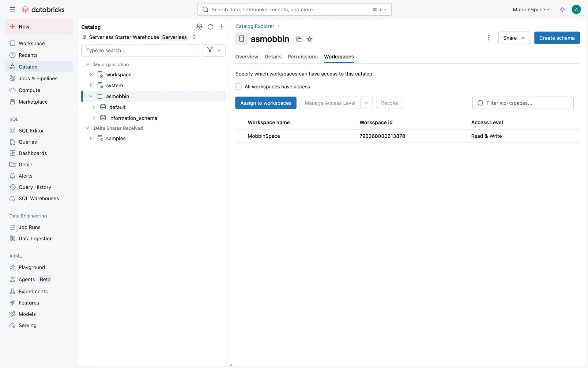
Task: Click the plus icon to add catalog item
Action: click(221, 27)
